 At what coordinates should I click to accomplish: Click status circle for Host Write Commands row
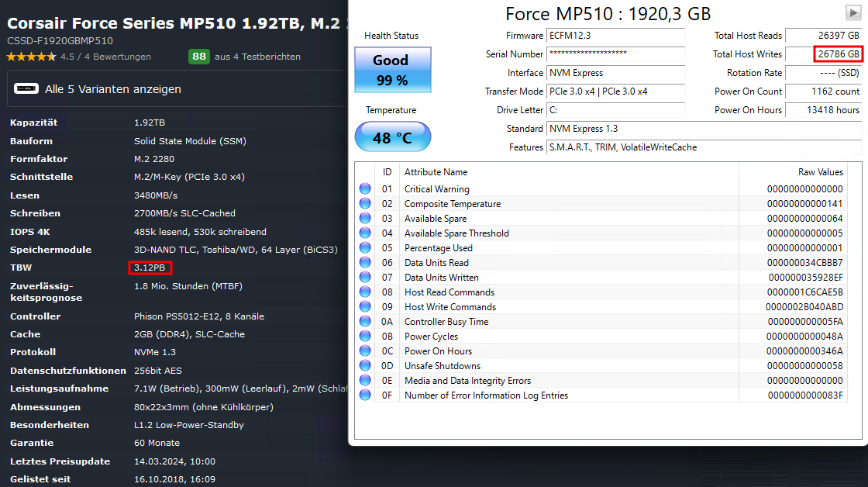(x=365, y=306)
